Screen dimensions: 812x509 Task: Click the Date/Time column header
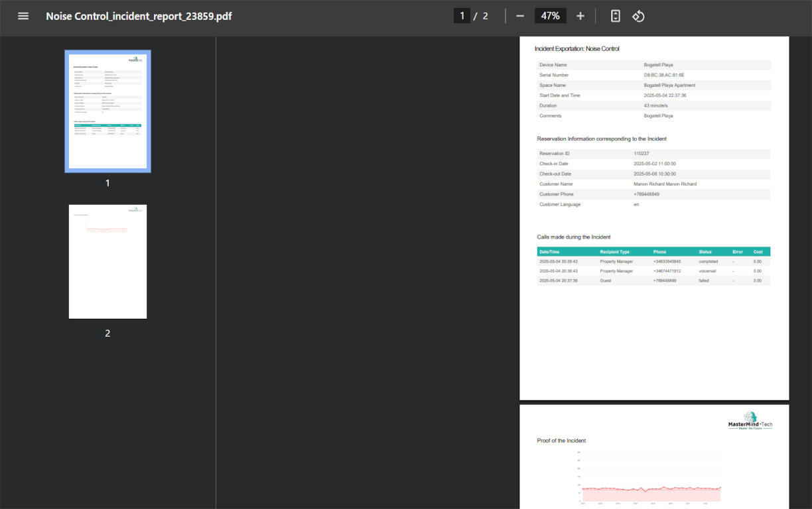[549, 252]
